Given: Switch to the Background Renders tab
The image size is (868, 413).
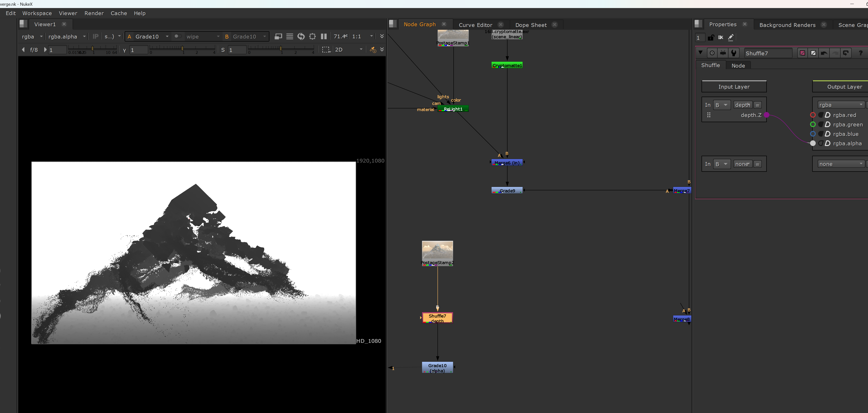Looking at the screenshot, I should coord(787,25).
